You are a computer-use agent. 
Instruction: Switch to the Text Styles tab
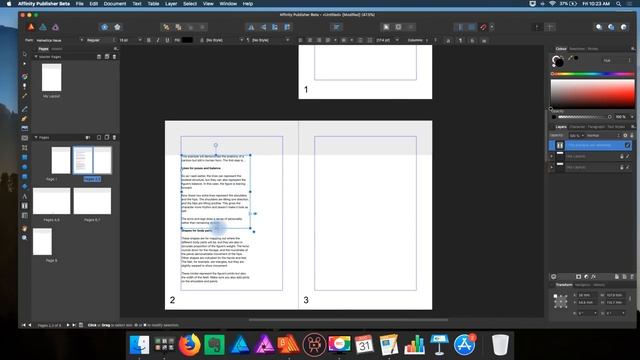point(616,127)
